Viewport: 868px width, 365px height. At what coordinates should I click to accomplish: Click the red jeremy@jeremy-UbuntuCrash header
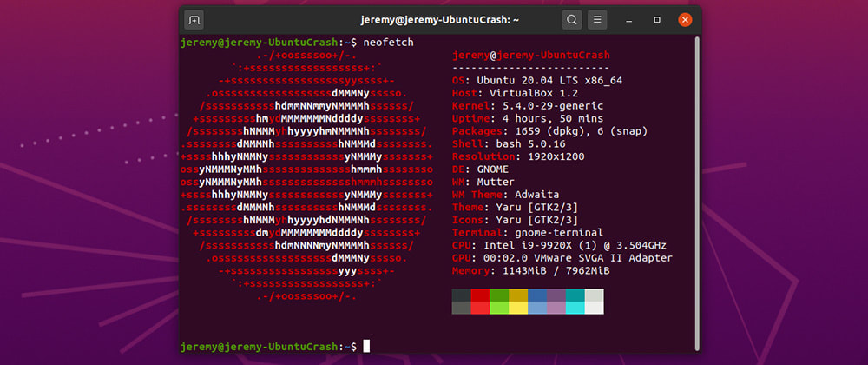tap(531, 56)
